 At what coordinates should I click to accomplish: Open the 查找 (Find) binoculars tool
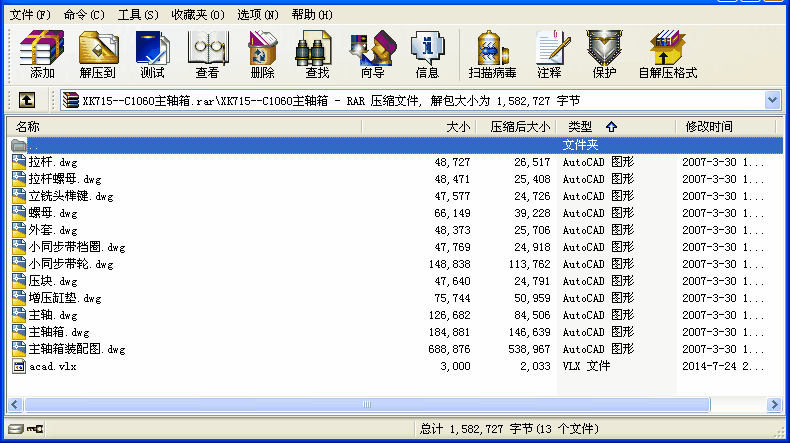coord(317,54)
